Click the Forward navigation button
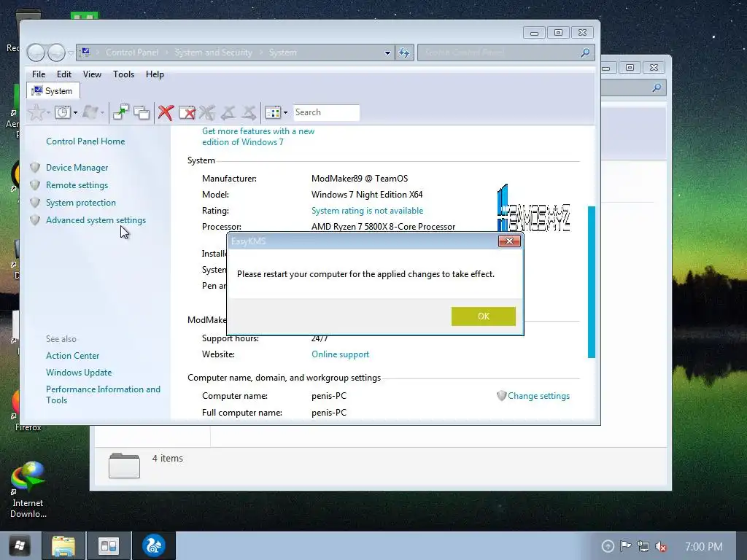The width and height of the screenshot is (747, 560). tap(56, 52)
